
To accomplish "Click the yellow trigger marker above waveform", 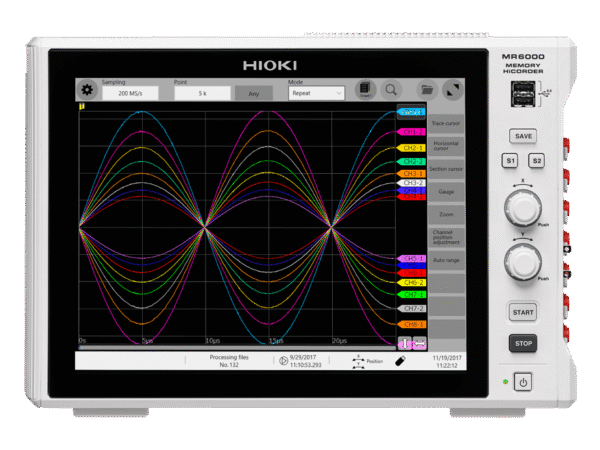I will point(82,107).
